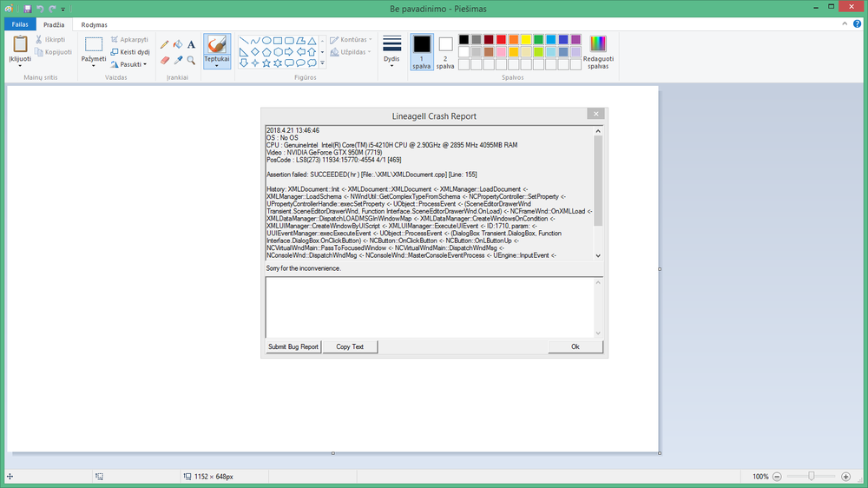Viewport: 868px width, 488px height.
Task: Select 2 spalva as active color
Action: click(445, 50)
